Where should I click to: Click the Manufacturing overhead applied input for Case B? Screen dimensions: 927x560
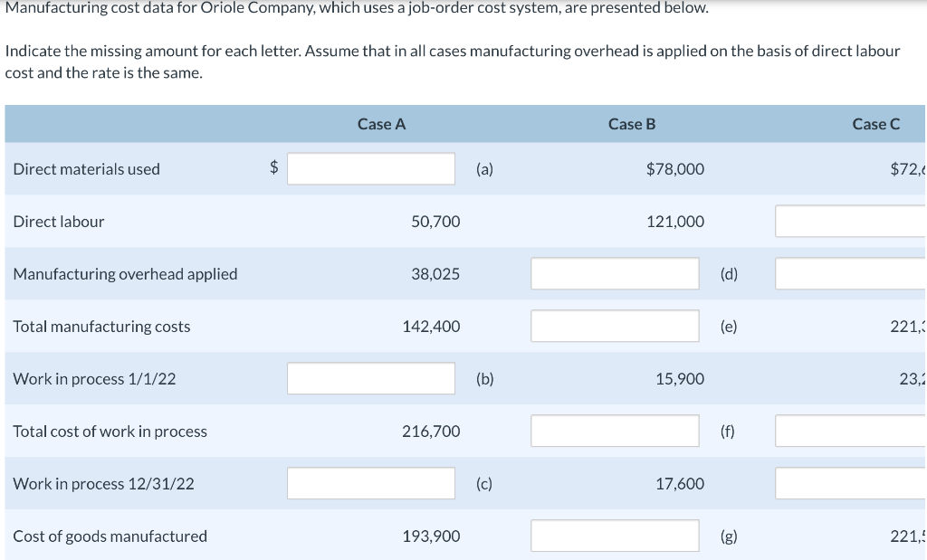tap(614, 272)
